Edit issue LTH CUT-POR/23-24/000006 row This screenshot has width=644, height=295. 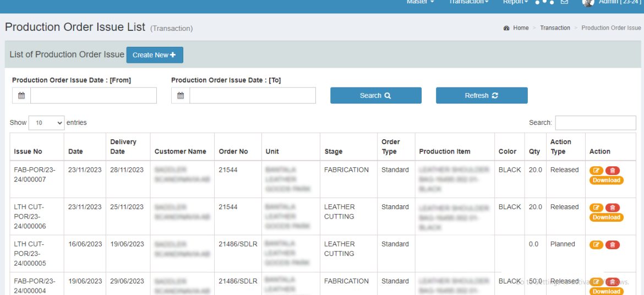(596, 208)
